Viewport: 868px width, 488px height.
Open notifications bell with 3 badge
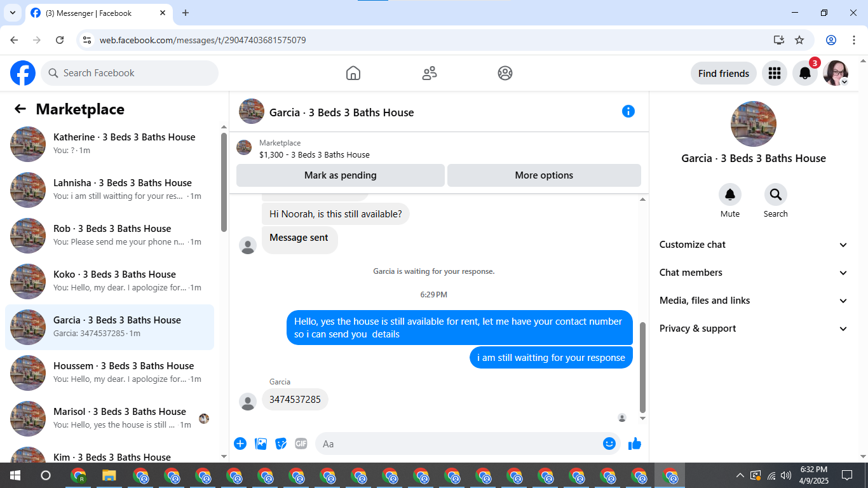point(805,73)
